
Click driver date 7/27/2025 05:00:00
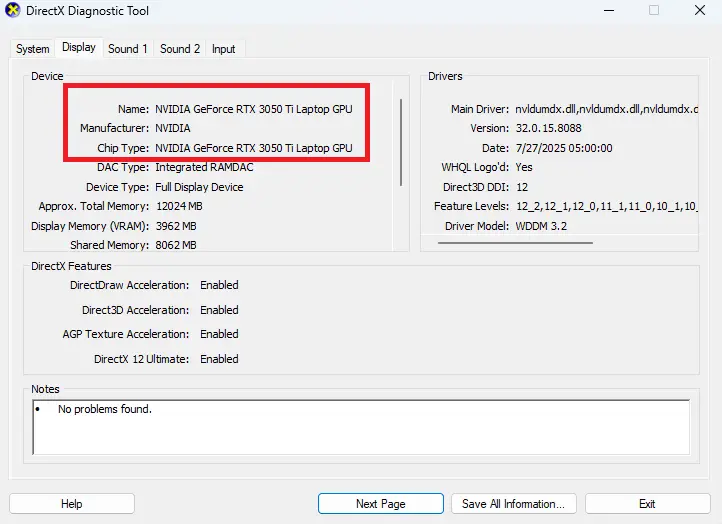pos(564,148)
